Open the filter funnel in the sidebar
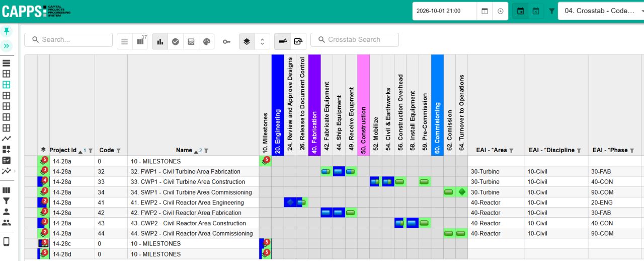 click(7, 201)
